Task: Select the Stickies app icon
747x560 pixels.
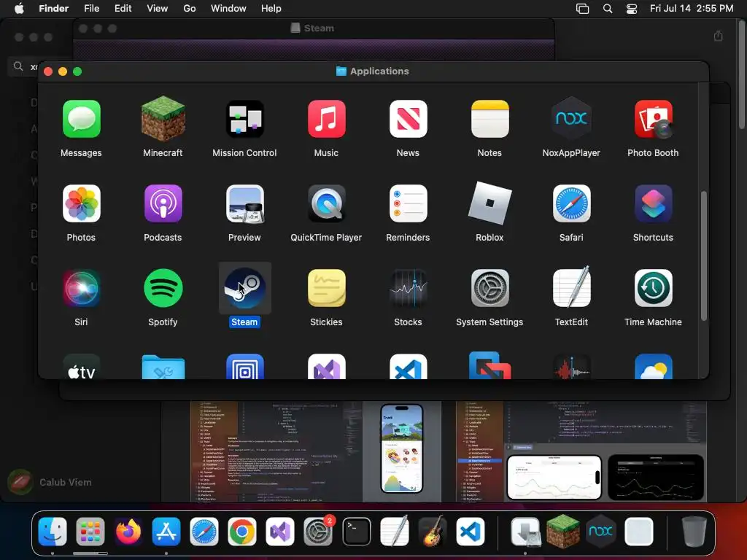Action: click(326, 288)
